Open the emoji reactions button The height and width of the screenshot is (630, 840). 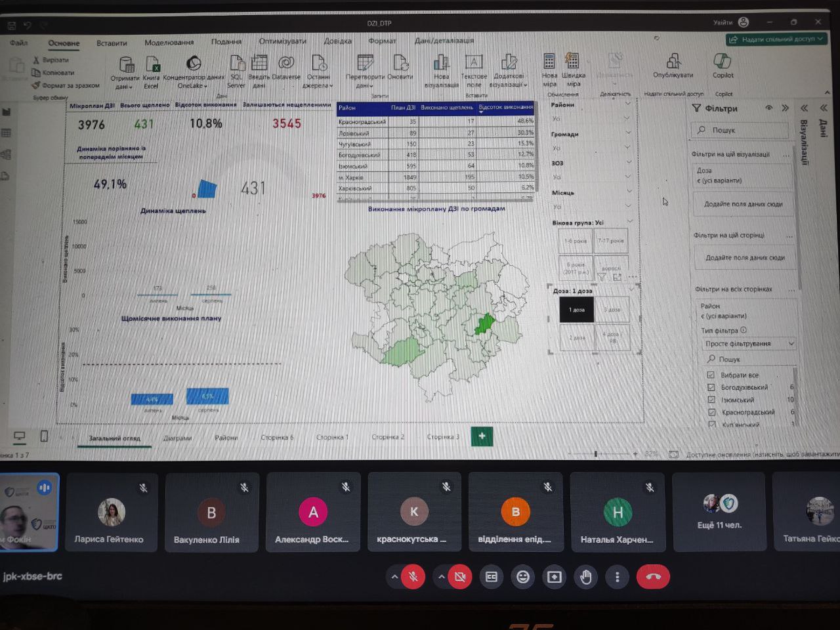pyautogui.click(x=522, y=577)
